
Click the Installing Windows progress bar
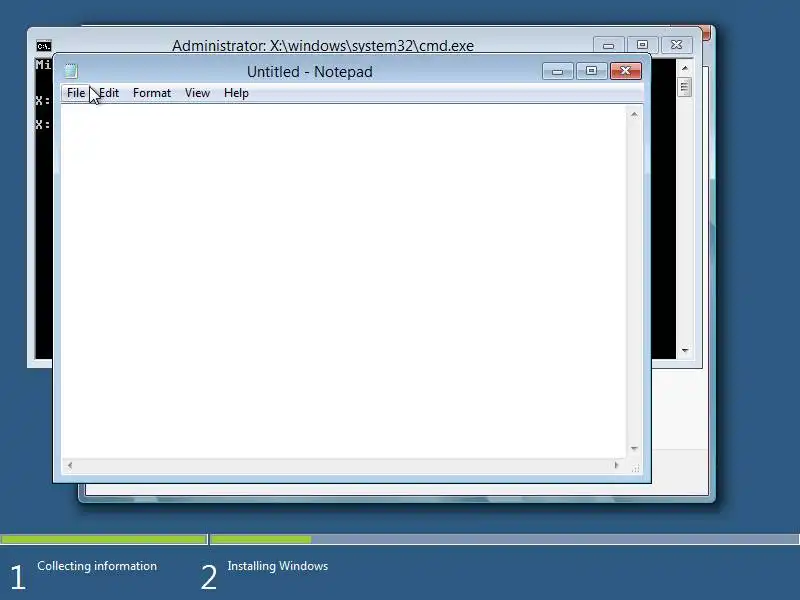coord(505,539)
